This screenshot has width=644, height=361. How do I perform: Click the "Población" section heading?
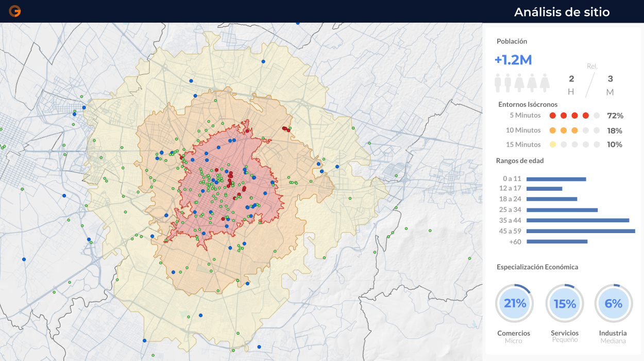(x=512, y=41)
